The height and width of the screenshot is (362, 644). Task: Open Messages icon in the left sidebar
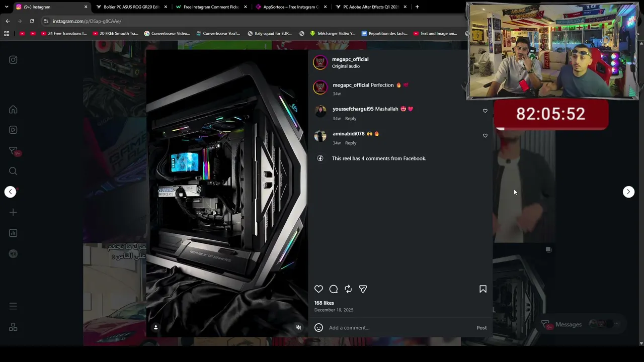click(x=14, y=151)
